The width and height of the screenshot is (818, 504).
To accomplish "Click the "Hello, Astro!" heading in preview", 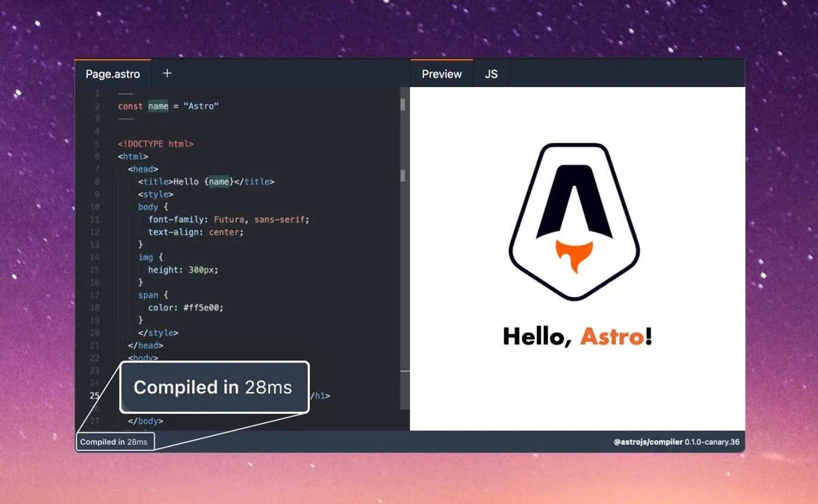I will point(577,336).
